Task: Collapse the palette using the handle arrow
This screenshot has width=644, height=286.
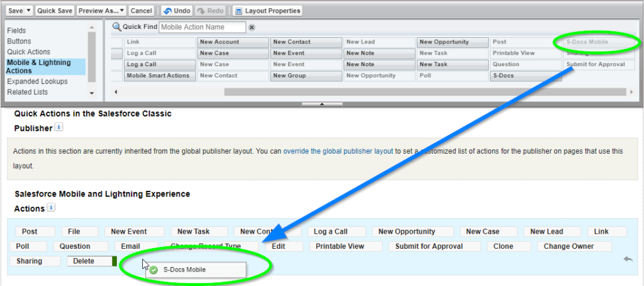Action: [322, 104]
